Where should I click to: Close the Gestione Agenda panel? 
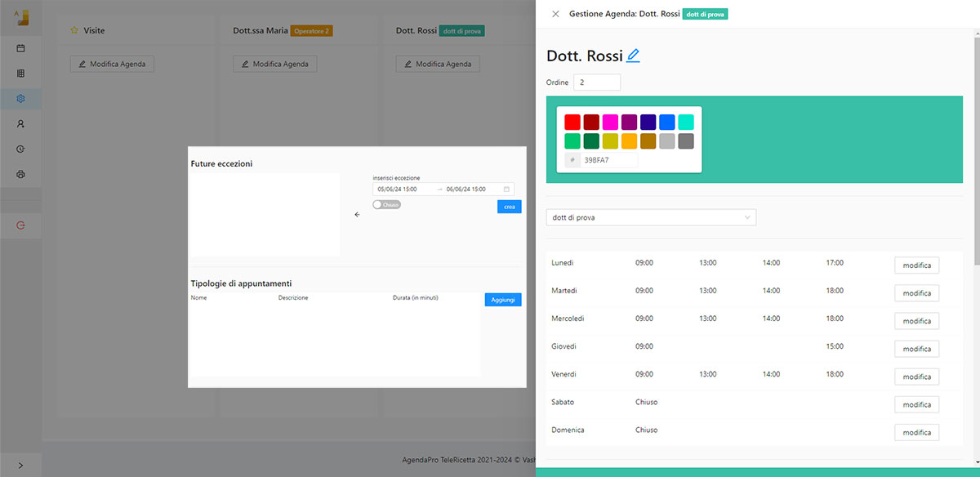click(x=556, y=14)
